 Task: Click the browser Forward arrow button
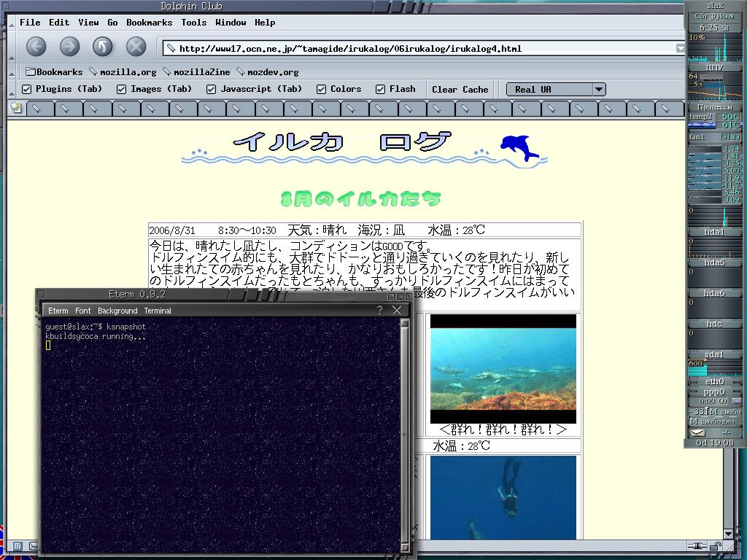click(x=69, y=47)
